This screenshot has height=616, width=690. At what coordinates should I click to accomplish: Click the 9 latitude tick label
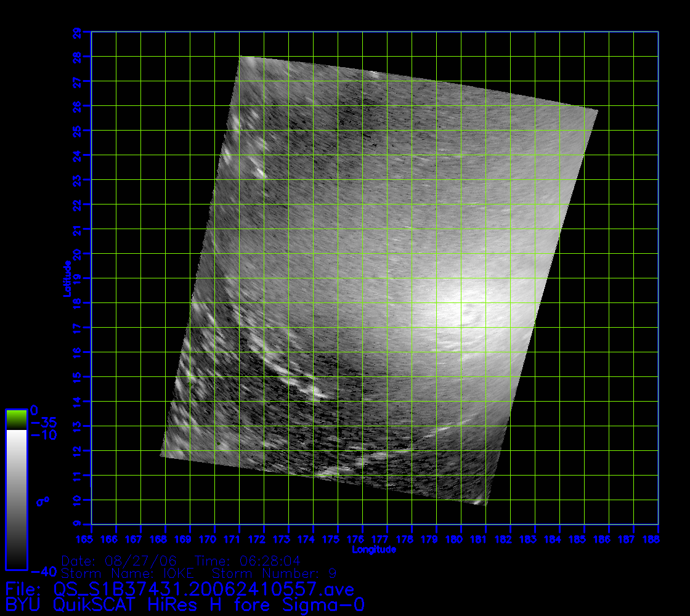[77, 524]
